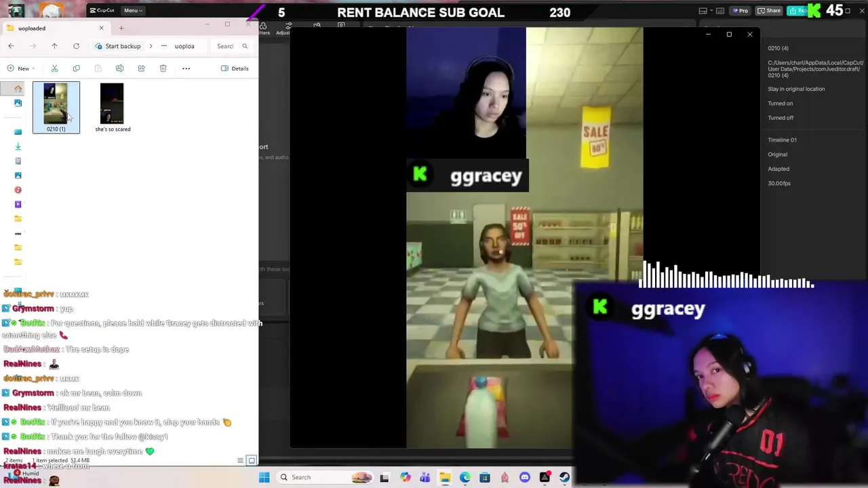Open the Windows Start menu
Screen dimensions: 868x488
264,477
